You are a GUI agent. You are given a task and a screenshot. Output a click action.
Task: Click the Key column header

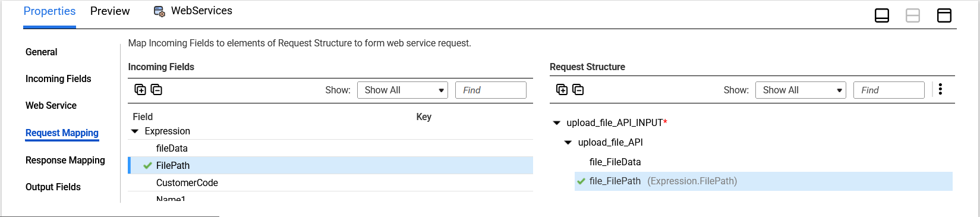pyautogui.click(x=424, y=117)
